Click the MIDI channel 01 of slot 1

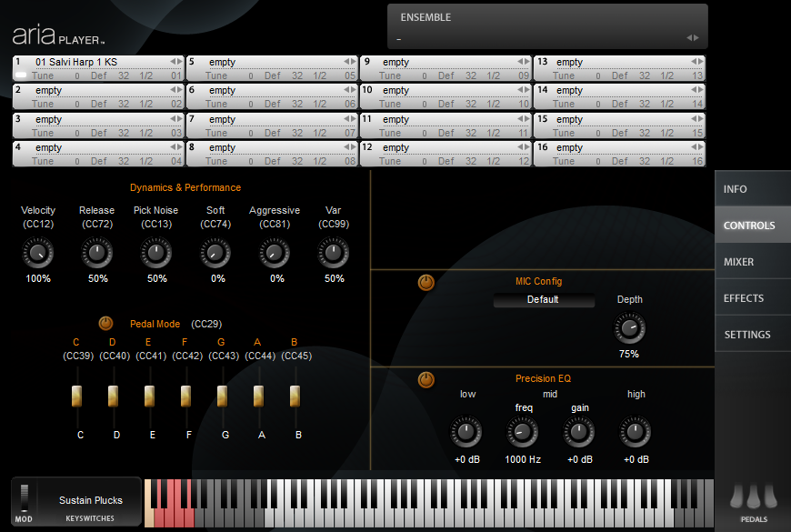click(x=176, y=75)
